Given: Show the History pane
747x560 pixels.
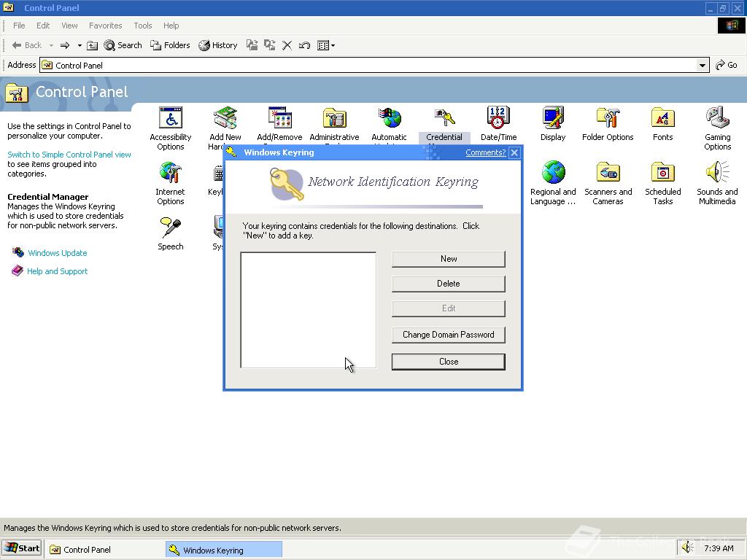Looking at the screenshot, I should pos(217,45).
